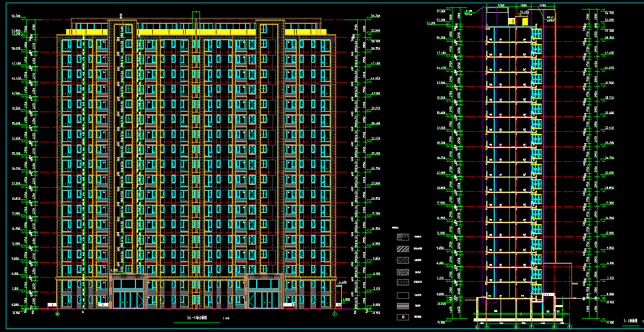Select axis bubble D under the section
644x332 pixels.
coord(515,327)
